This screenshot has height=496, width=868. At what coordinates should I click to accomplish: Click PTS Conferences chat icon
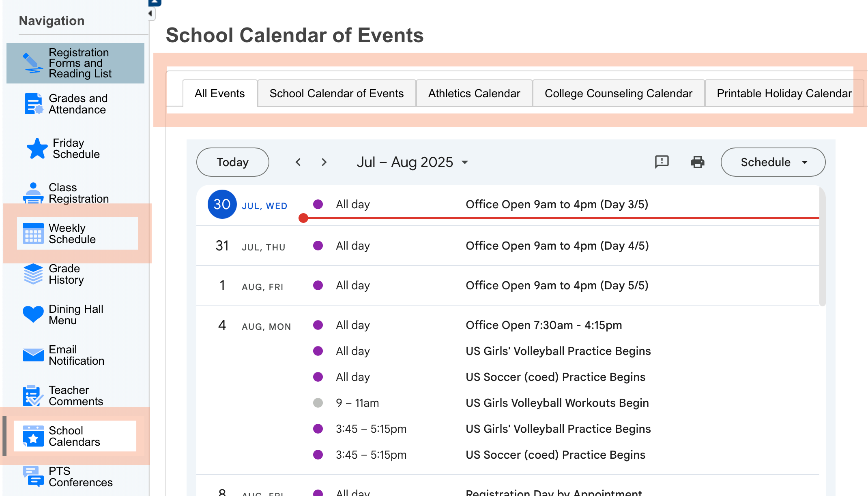point(33,477)
